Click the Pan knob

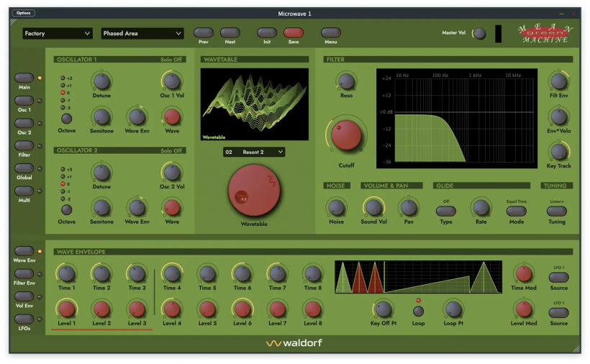coord(409,208)
